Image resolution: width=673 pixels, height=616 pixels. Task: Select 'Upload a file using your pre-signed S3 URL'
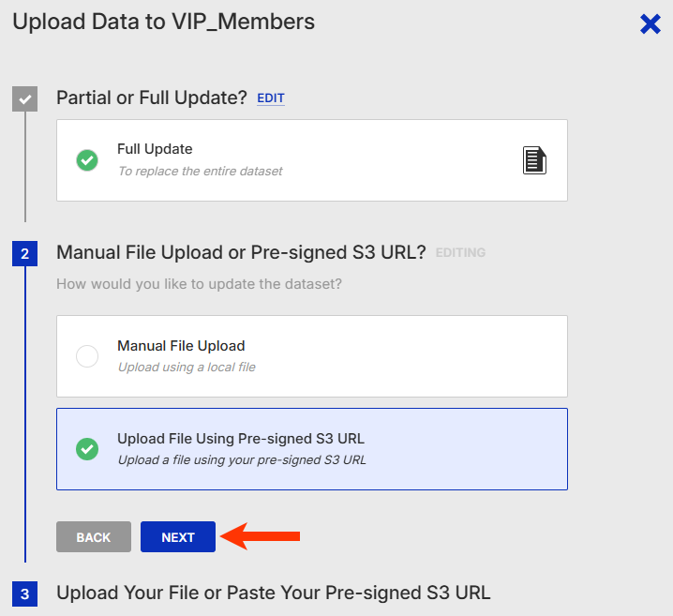pyautogui.click(x=242, y=459)
